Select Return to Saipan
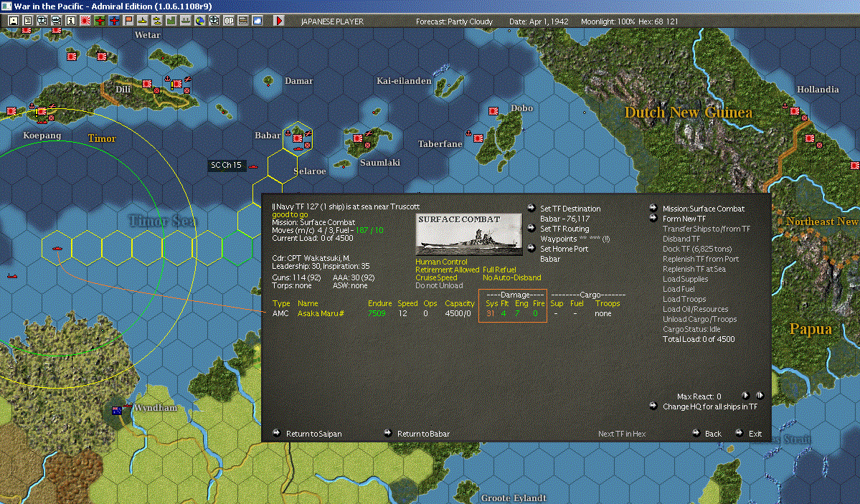This screenshot has height=504, width=860. (x=313, y=434)
